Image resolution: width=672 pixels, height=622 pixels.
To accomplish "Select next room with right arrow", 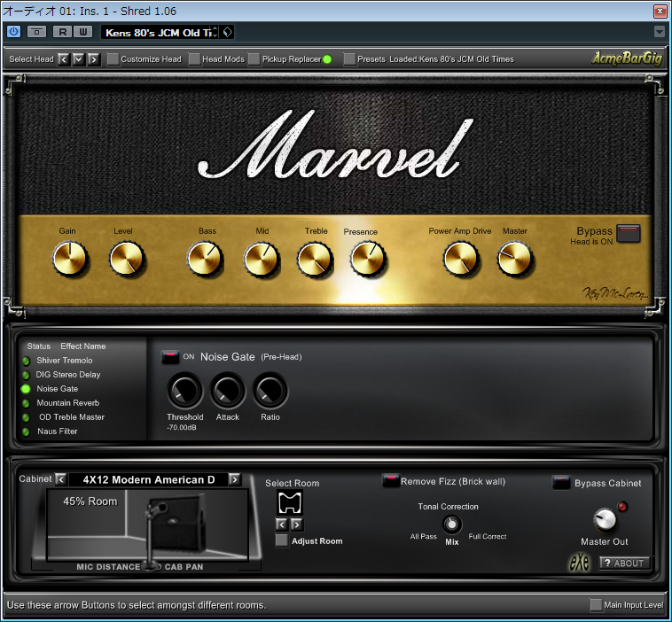I will [x=297, y=525].
